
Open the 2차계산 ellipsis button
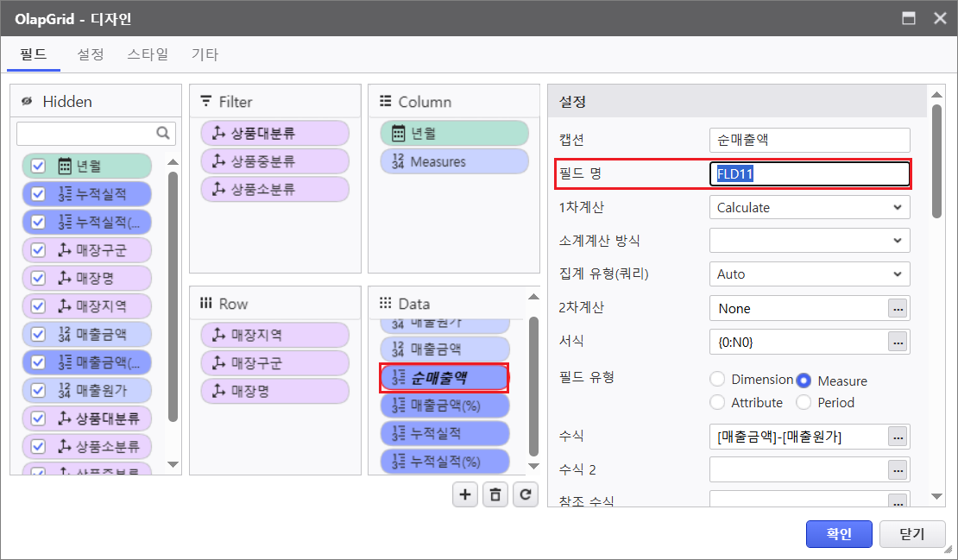[898, 308]
